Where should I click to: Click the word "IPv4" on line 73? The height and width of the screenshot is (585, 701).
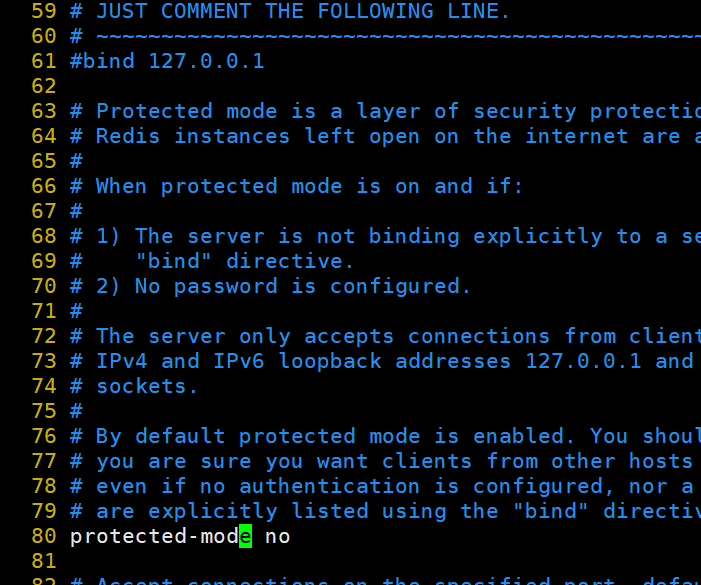[x=121, y=361]
